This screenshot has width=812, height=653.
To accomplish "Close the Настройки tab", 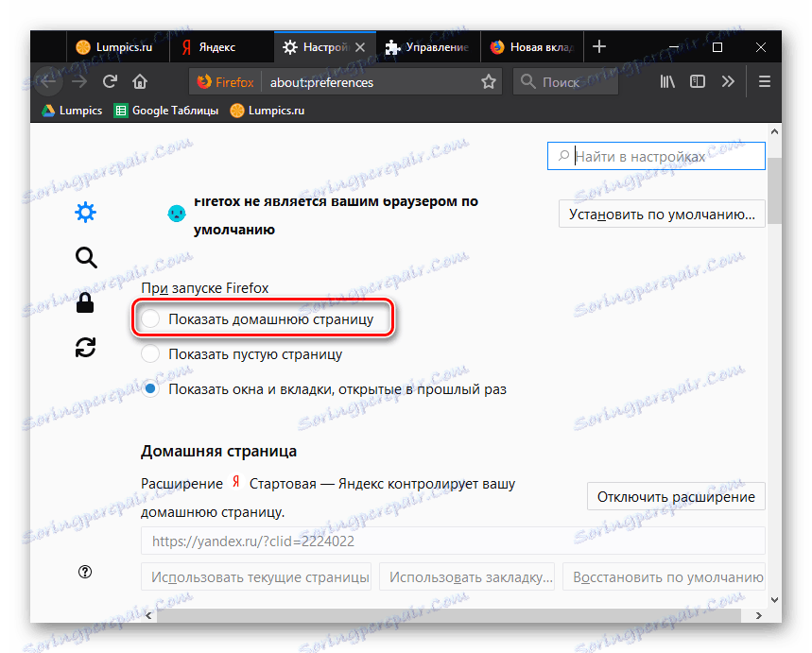I will click(360, 47).
